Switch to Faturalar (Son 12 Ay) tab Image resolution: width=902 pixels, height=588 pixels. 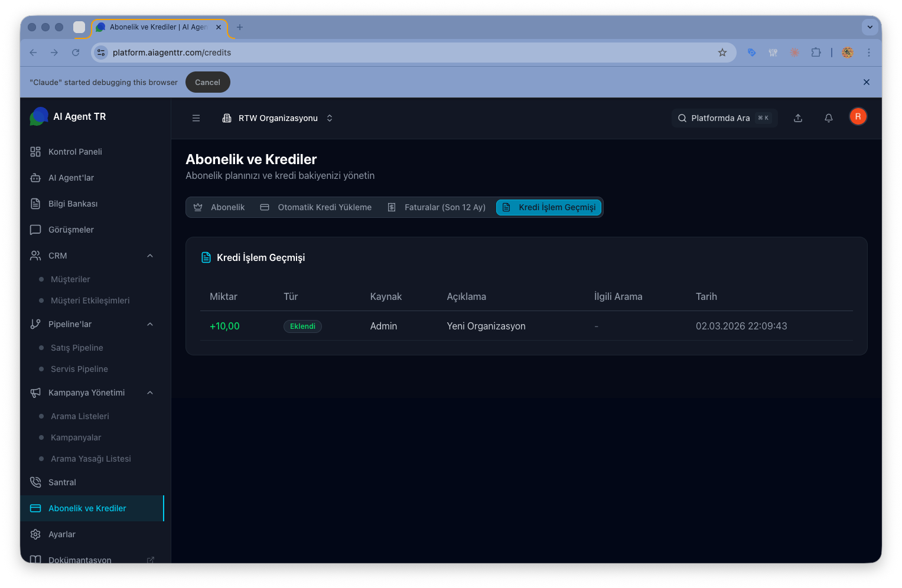tap(437, 207)
